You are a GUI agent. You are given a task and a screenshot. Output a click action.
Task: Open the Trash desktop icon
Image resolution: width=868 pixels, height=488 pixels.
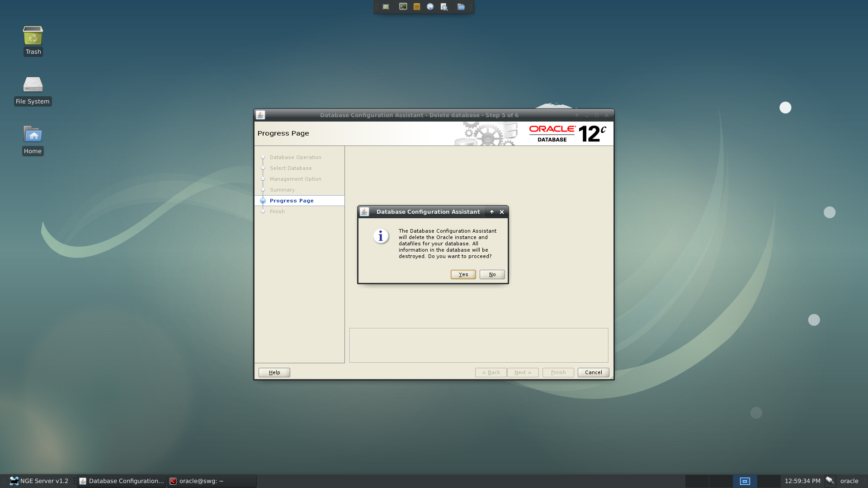click(33, 41)
